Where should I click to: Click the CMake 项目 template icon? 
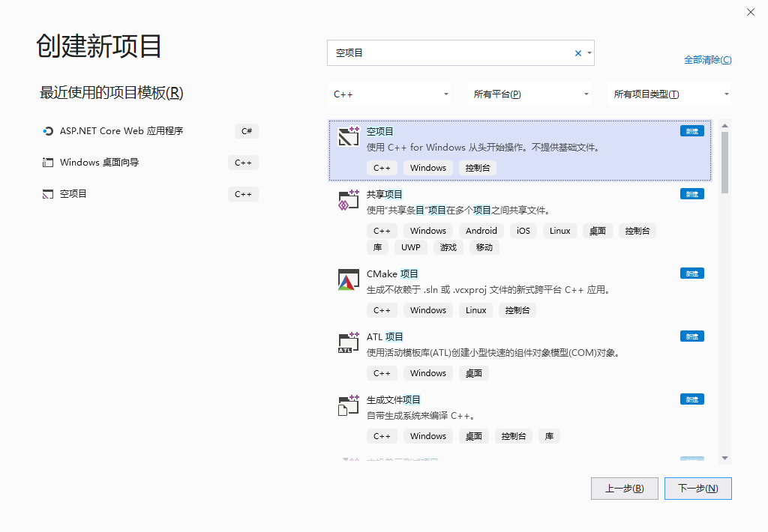pyautogui.click(x=349, y=279)
